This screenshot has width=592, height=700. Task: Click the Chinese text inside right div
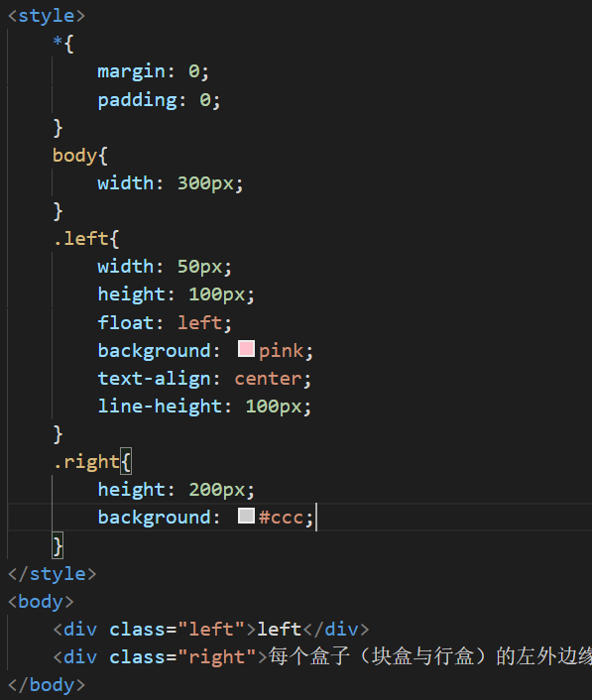point(430,656)
